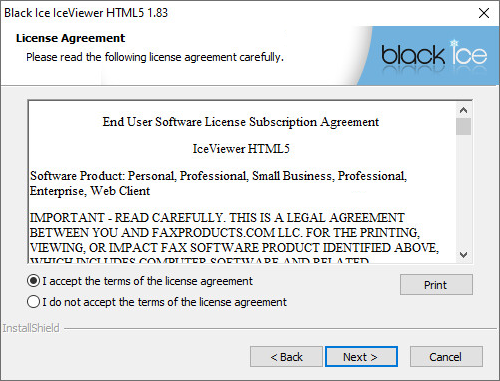Select "I accept the terms" radio button
Screen dimensions: 500x381
click(x=34, y=281)
